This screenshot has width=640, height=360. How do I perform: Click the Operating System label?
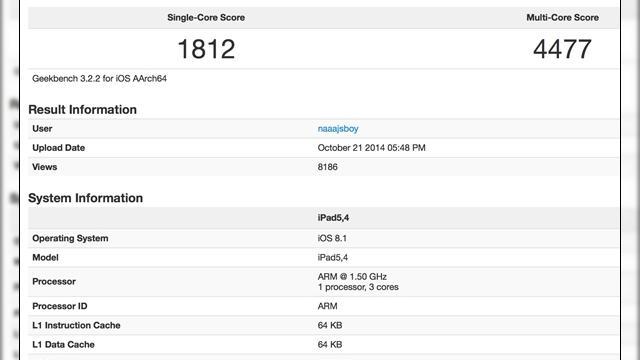(70, 238)
